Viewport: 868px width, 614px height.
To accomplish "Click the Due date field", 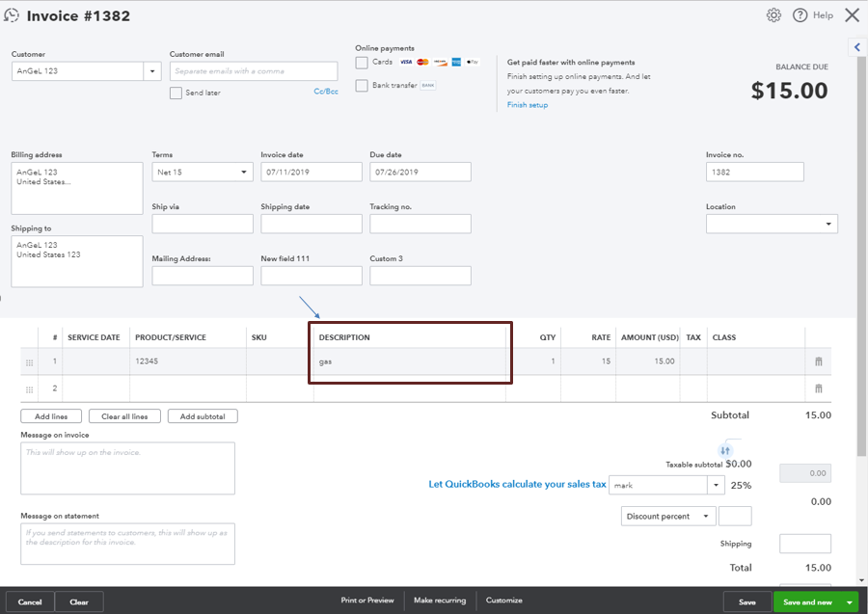I will click(420, 172).
